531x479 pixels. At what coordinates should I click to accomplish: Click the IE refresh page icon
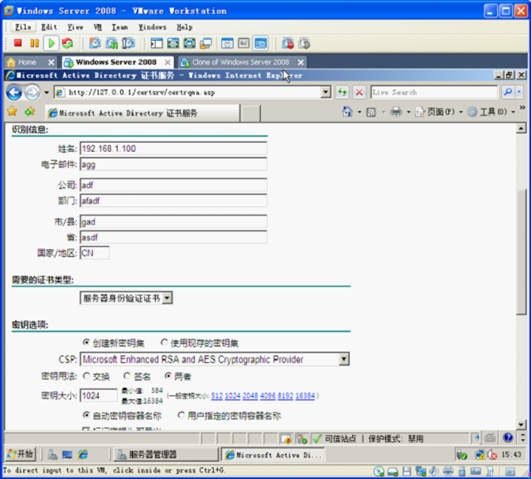[342, 92]
